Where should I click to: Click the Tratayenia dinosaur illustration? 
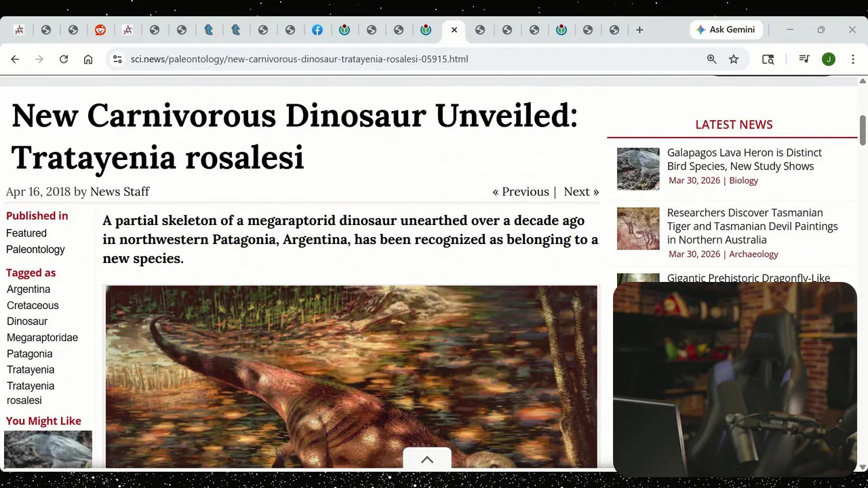pyautogui.click(x=351, y=376)
